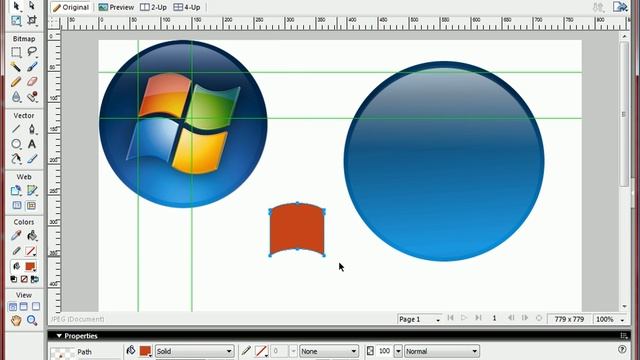
Task: Select the Marquee tool
Action: coord(16,52)
